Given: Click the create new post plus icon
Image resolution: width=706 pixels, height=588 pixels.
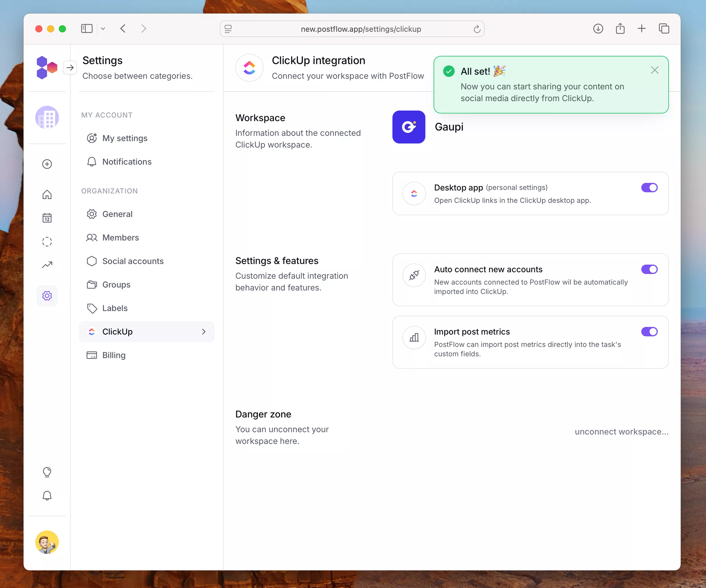Looking at the screenshot, I should pos(47,164).
